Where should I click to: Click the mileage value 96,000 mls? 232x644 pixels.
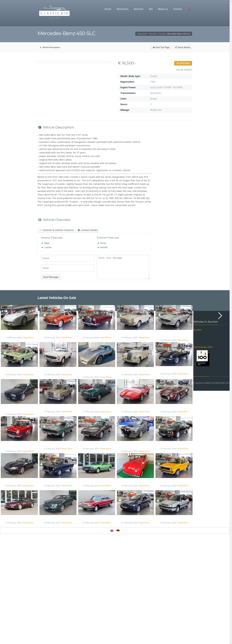pos(156,110)
